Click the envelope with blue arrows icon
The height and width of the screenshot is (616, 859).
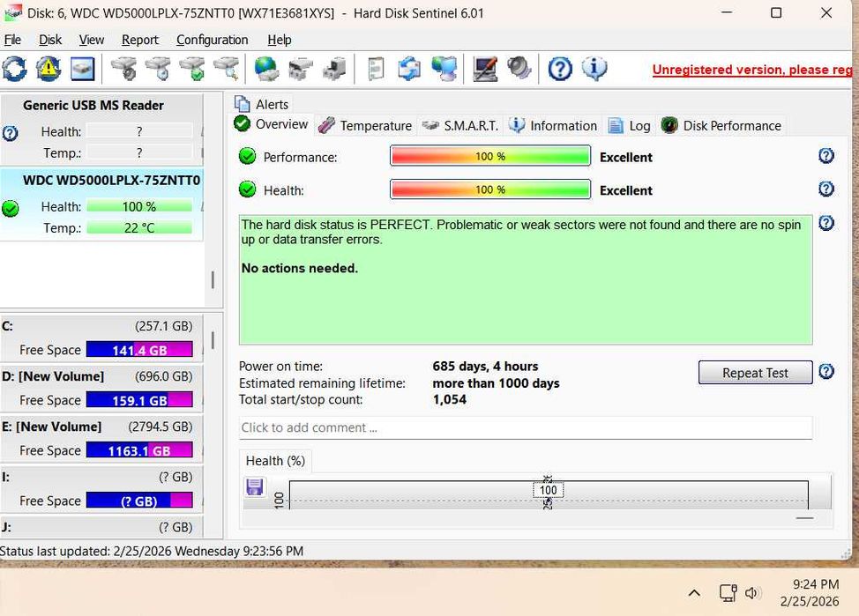coord(409,69)
